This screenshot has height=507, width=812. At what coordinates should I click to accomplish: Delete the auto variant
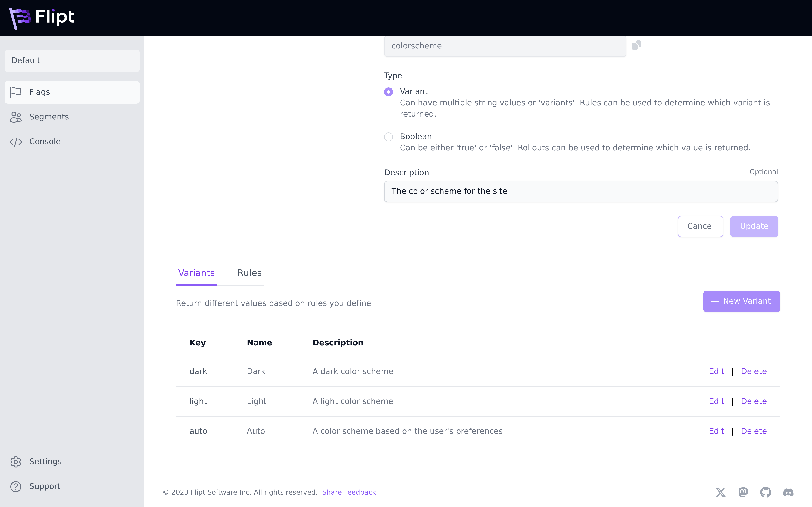753,431
